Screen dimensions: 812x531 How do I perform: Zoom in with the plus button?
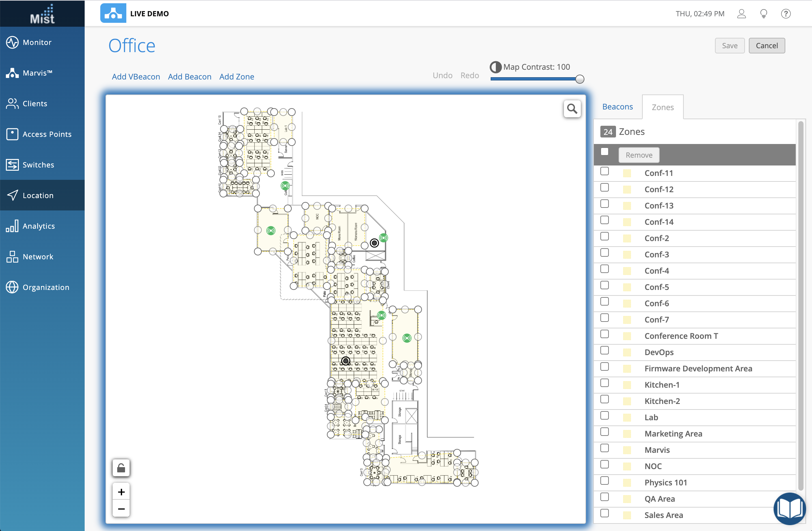tap(121, 492)
